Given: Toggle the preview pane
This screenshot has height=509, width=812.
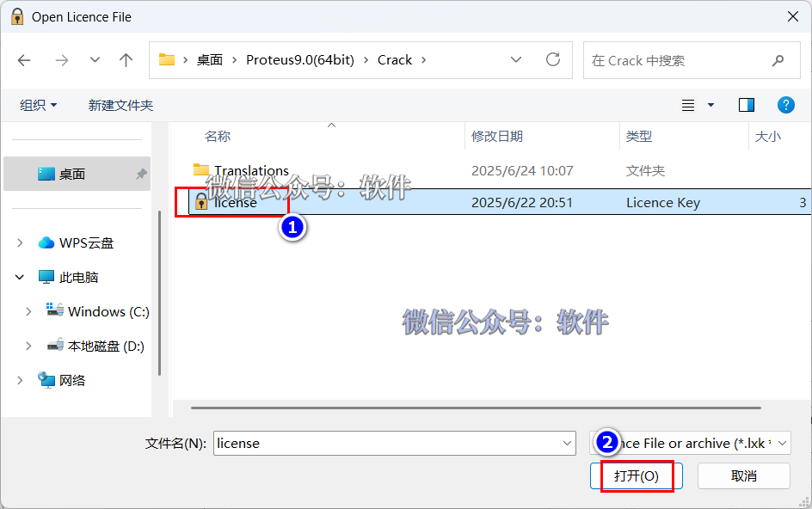Looking at the screenshot, I should pyautogui.click(x=747, y=105).
